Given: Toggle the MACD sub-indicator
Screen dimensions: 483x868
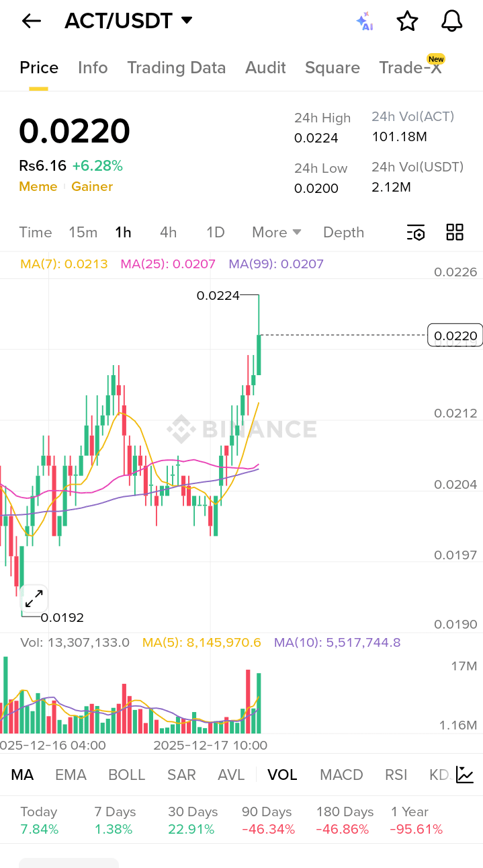Looking at the screenshot, I should point(341,775).
